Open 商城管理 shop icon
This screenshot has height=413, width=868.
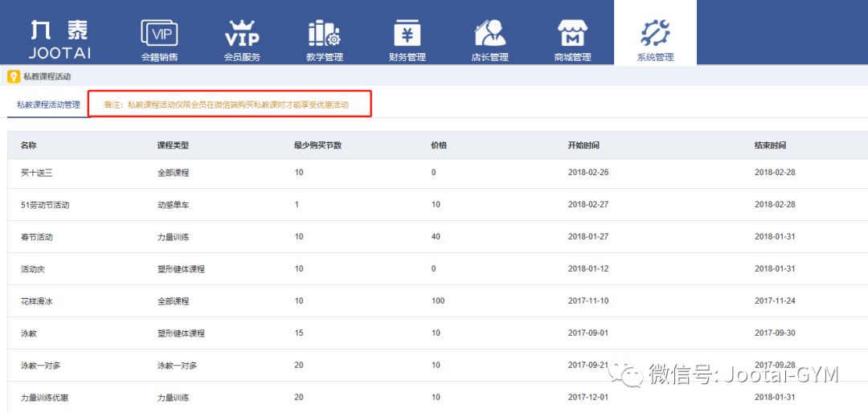(572, 33)
